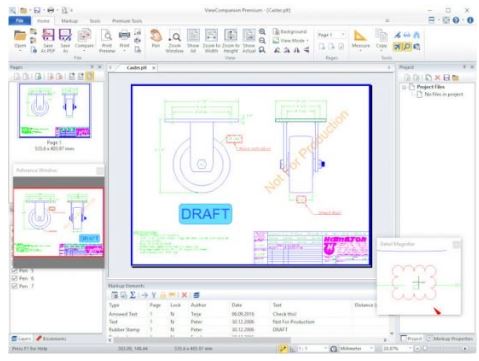Image resolution: width=479 pixels, height=361 pixels.
Task: Select the Page 1 thumbnail
Action: [55, 110]
